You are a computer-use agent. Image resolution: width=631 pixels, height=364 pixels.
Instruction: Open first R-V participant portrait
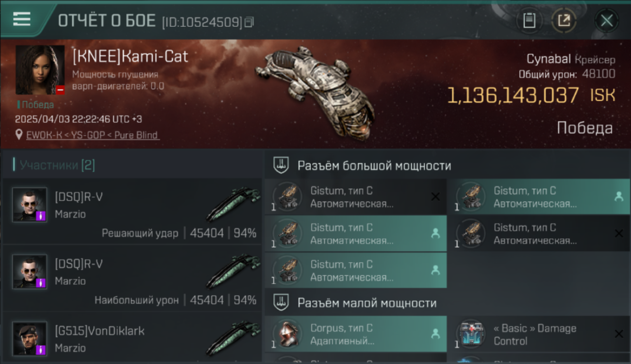(x=30, y=205)
